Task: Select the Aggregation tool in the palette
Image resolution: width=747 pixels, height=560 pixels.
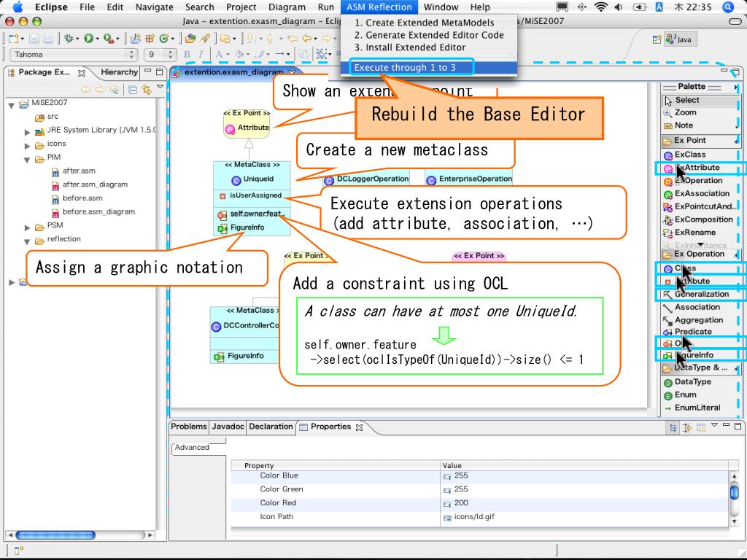Action: coord(698,320)
